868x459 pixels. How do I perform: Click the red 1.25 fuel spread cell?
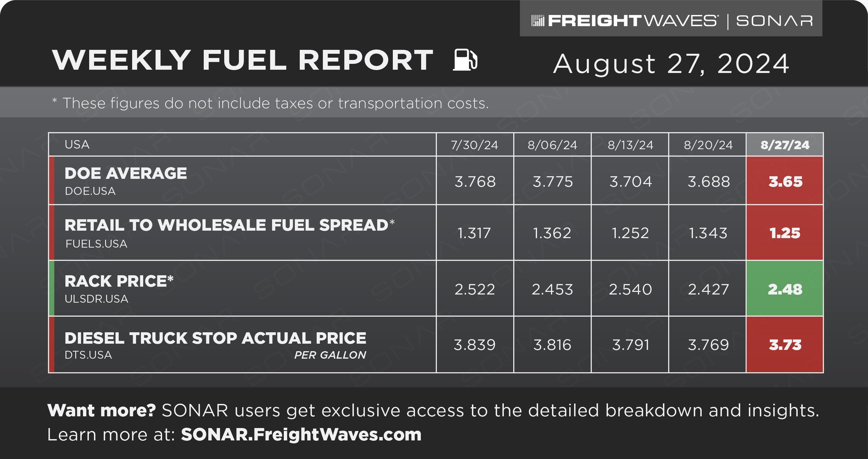pos(785,232)
